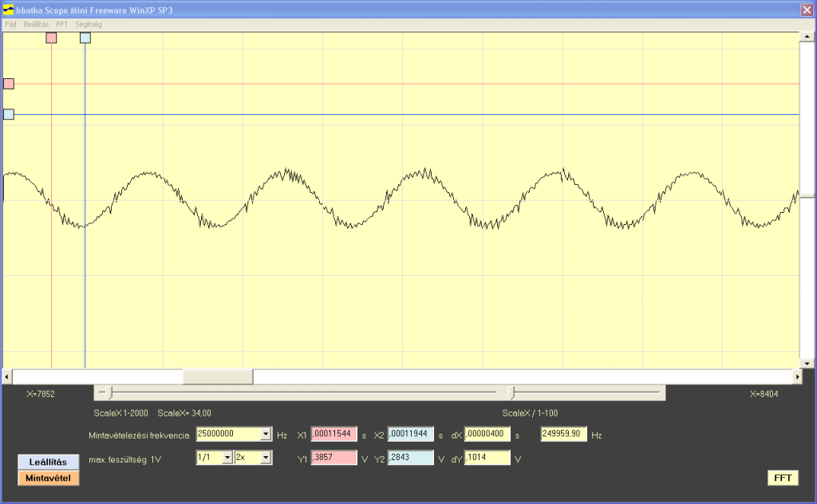Open the Segítség menu
The height and width of the screenshot is (504, 817).
coord(89,25)
